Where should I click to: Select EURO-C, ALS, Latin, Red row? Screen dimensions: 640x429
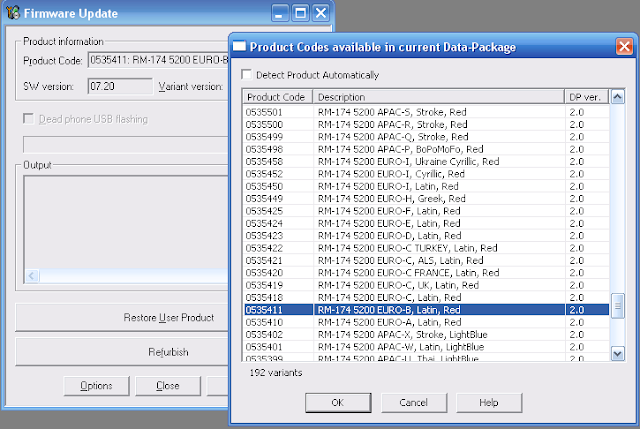coord(427,260)
